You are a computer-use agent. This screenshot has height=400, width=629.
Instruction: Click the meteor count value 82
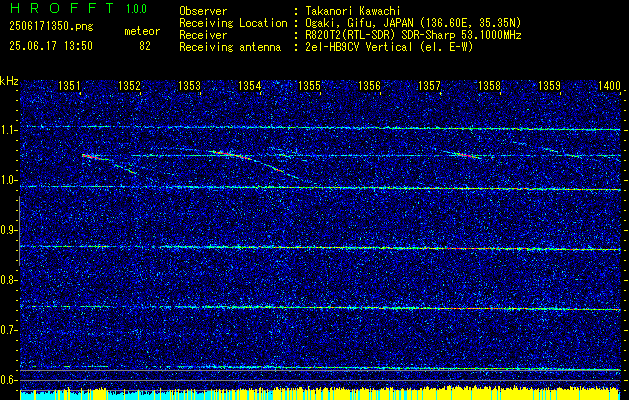pyautogui.click(x=145, y=46)
